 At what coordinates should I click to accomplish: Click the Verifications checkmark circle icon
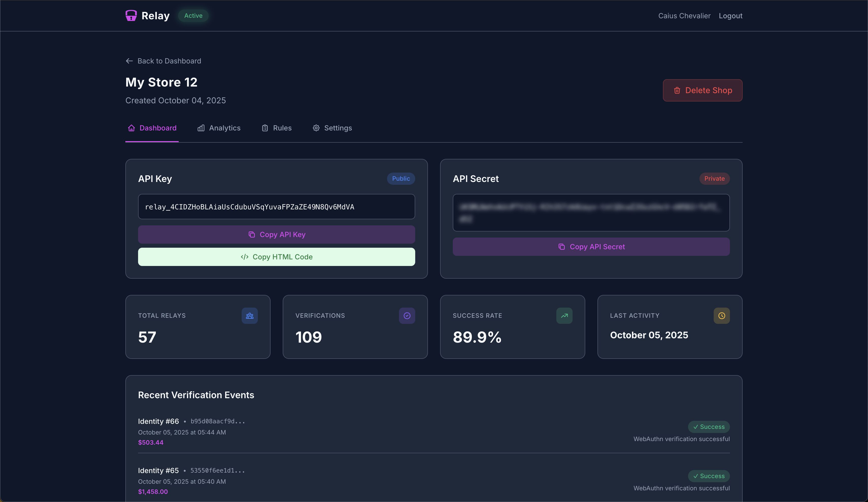click(x=407, y=316)
